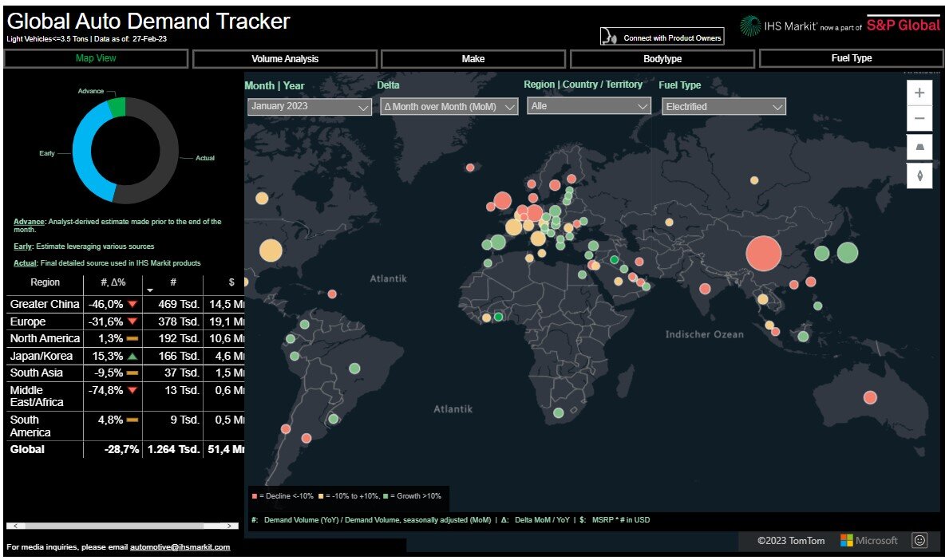Open the Bodytype tab
The width and height of the screenshot is (949, 560).
point(662,59)
